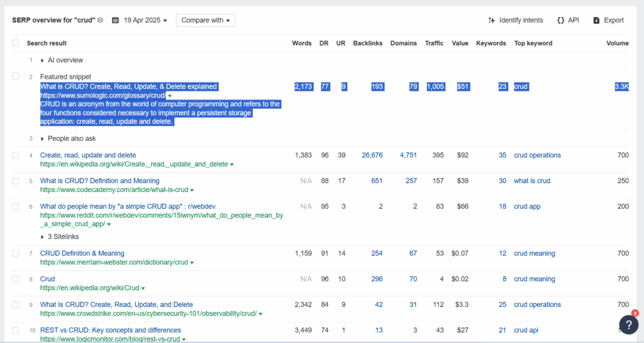The height and width of the screenshot is (343, 644).
Task: Click keywords count 35 in Wikipedia row
Action: point(502,155)
